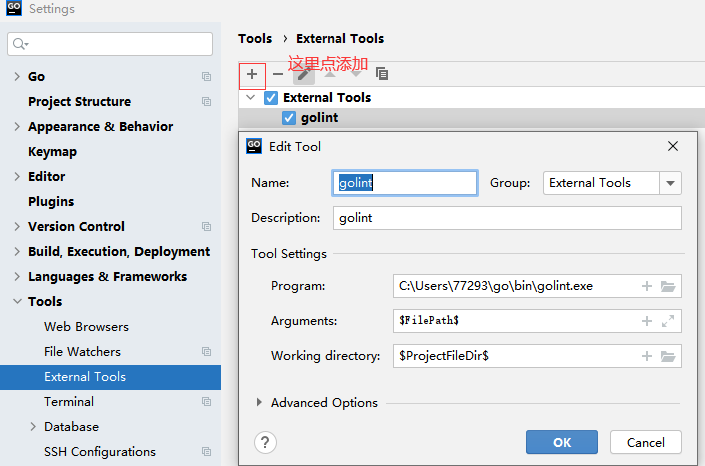This screenshot has height=466, width=705.
Task: Click the Description input field
Action: [507, 218]
